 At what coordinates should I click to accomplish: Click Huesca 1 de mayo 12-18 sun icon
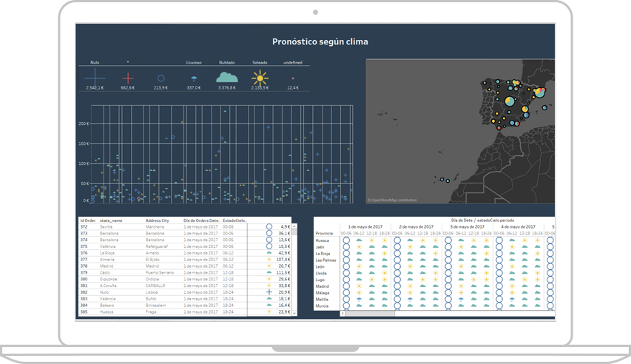coord(372,240)
